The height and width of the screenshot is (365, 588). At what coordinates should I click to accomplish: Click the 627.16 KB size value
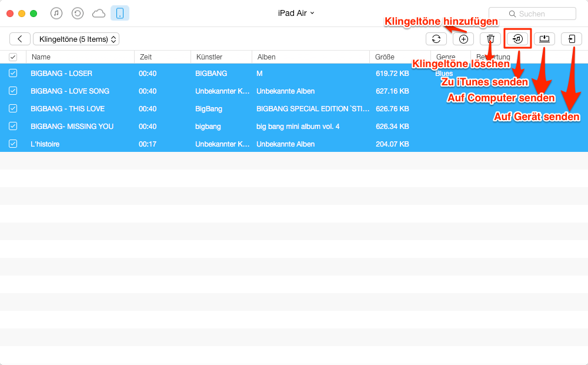392,91
